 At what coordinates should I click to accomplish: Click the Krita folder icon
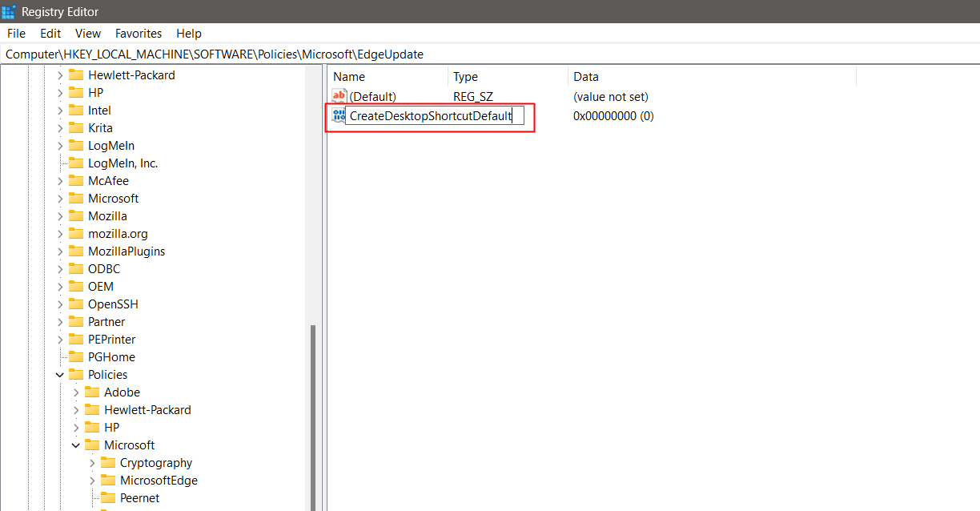pos(77,127)
